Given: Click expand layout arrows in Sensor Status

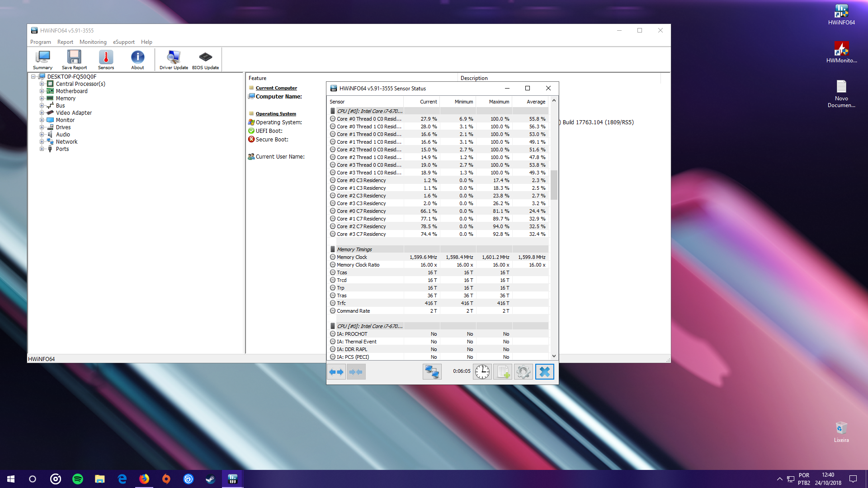Looking at the screenshot, I should [336, 372].
